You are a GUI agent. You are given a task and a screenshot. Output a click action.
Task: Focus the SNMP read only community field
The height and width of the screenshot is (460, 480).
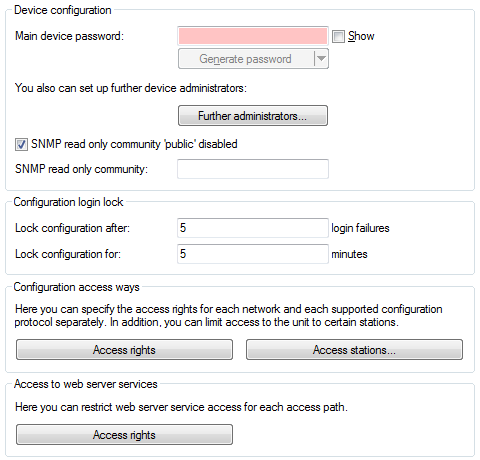[253, 169]
